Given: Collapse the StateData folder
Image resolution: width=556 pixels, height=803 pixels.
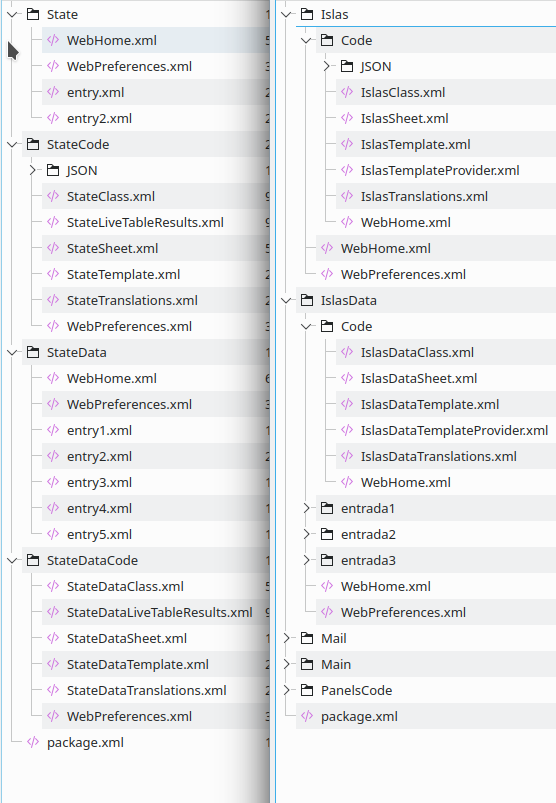Looking at the screenshot, I should (12, 352).
